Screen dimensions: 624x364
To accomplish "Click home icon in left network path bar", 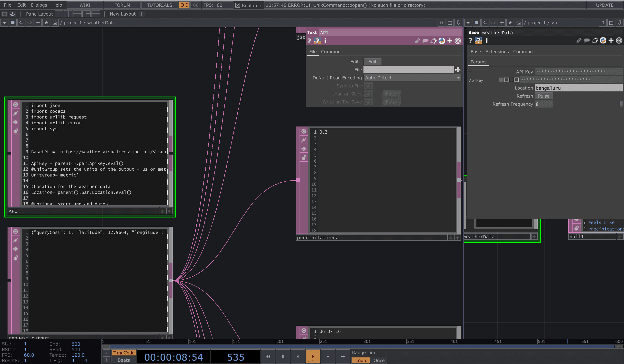I will [55, 23].
